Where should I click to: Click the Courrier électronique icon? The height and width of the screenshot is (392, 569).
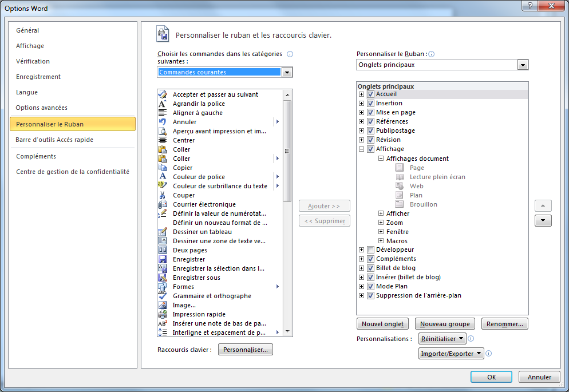(x=163, y=204)
